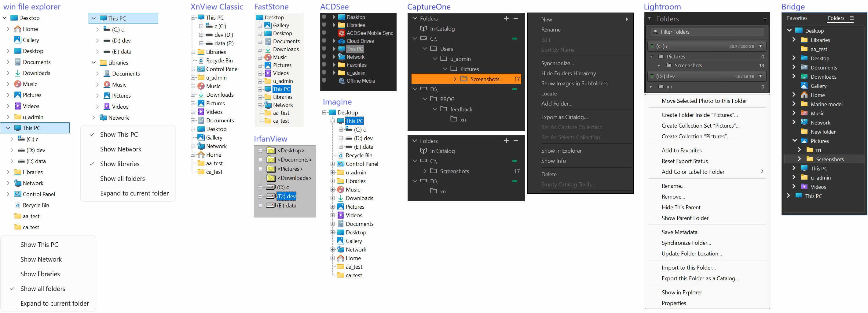Viewport: 868px width, 313px height.
Task: Switch to the Favorites tab in Bridge
Action: [x=797, y=18]
